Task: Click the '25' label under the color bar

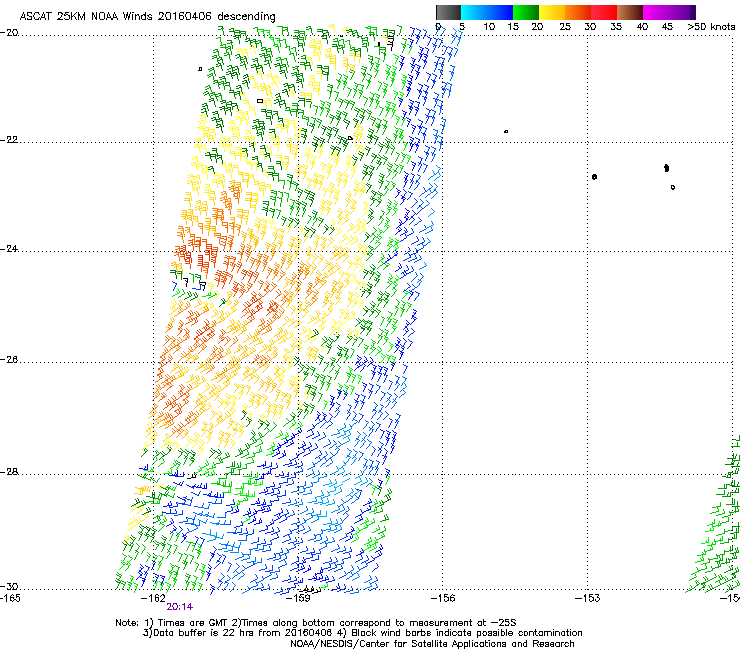Action: click(x=565, y=27)
